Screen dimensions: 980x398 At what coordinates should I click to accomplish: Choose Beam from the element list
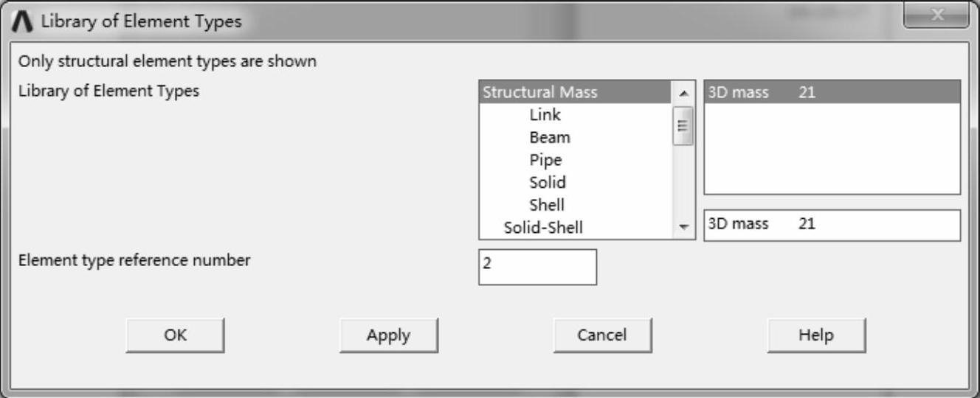point(549,137)
